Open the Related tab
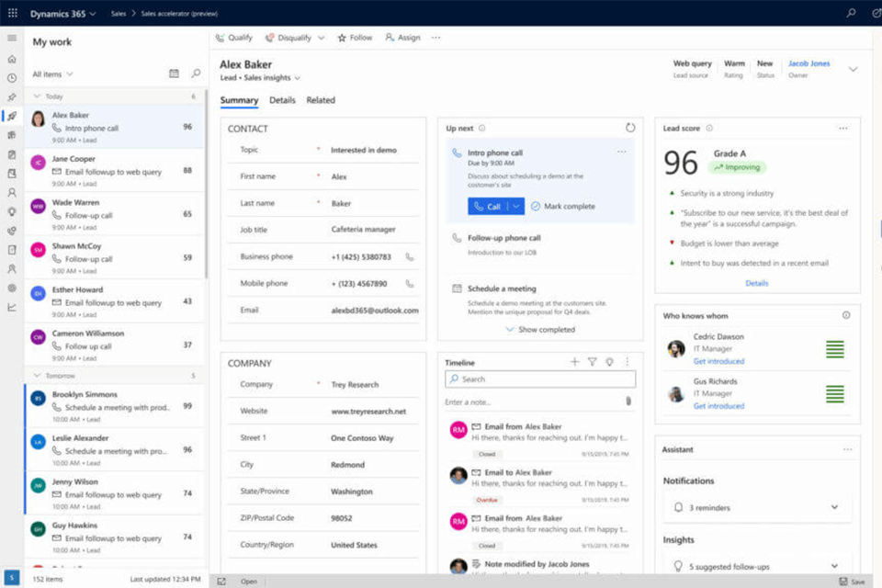 point(321,100)
